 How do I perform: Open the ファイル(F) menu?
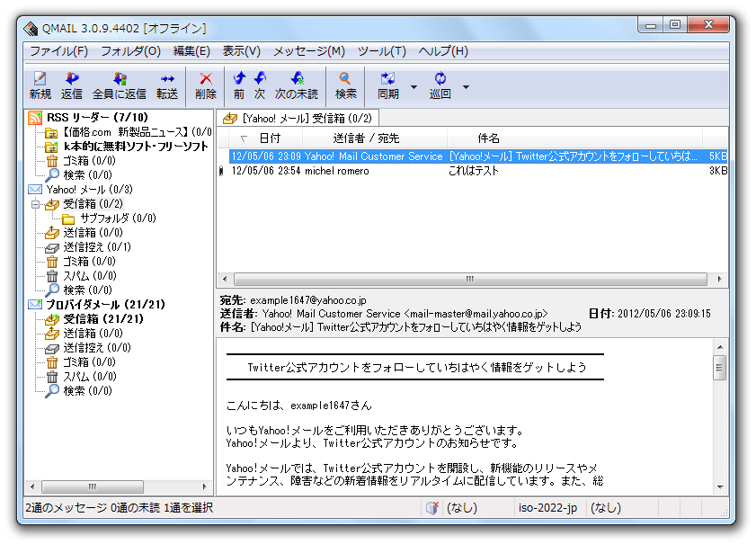(x=58, y=51)
